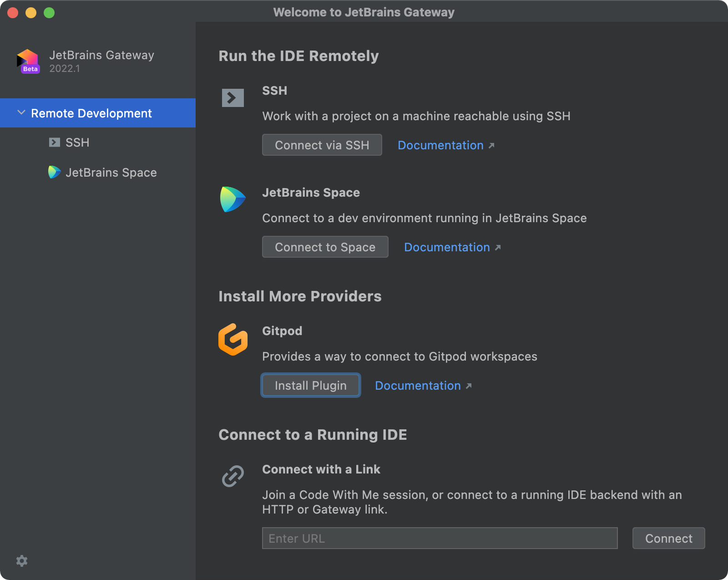Select JetBrains Space in the sidebar
Viewport: 728px width, 580px height.
tap(111, 173)
